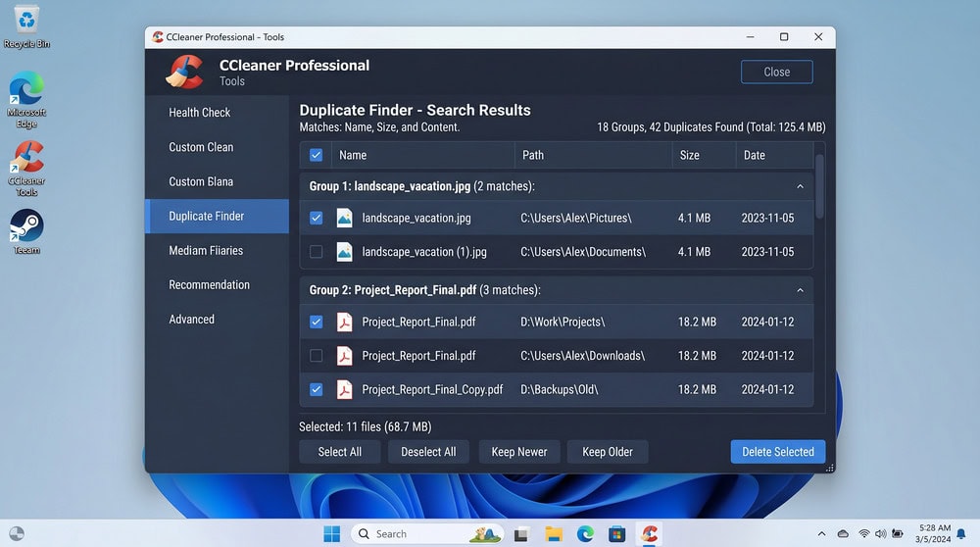Image resolution: width=980 pixels, height=547 pixels.
Task: Click the CCleaner logo in the header
Action: [184, 72]
